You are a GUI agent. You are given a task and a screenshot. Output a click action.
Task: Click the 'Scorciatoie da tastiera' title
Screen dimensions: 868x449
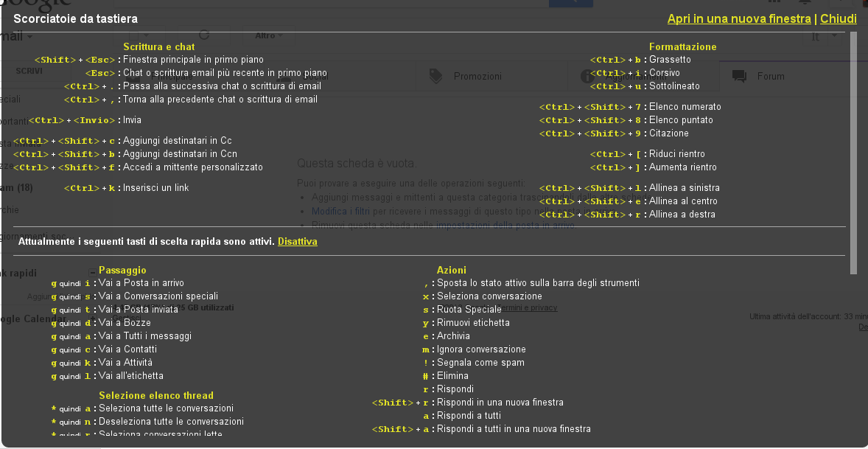coord(75,19)
